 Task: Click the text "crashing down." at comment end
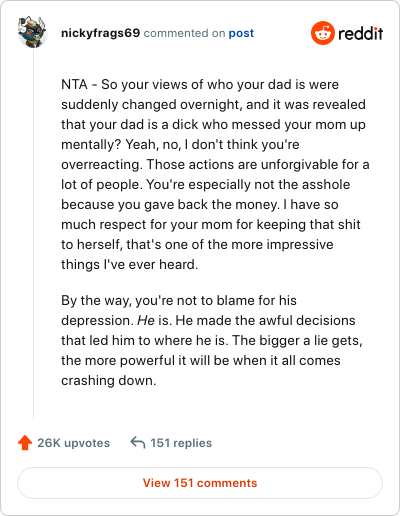pyautogui.click(x=109, y=380)
